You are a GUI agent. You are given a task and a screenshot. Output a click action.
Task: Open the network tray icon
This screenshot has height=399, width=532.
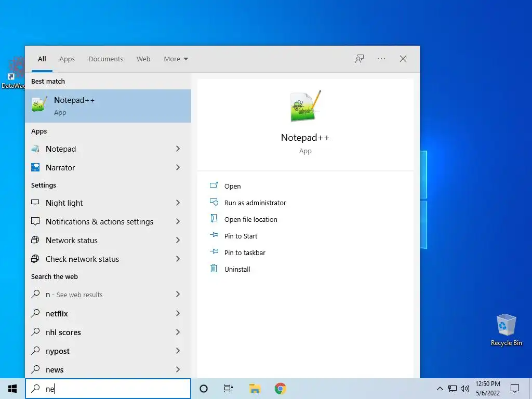[x=453, y=389]
